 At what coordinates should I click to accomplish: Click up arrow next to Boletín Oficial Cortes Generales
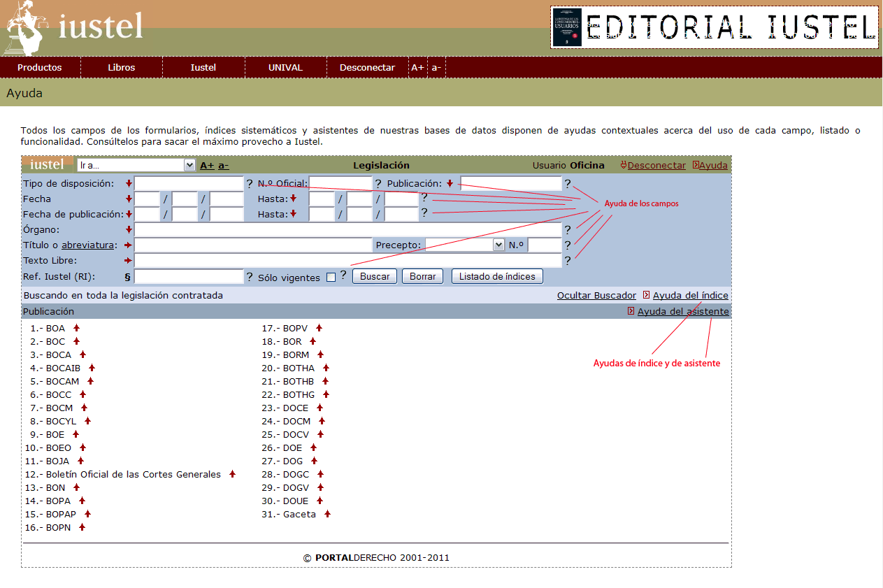coord(232,473)
